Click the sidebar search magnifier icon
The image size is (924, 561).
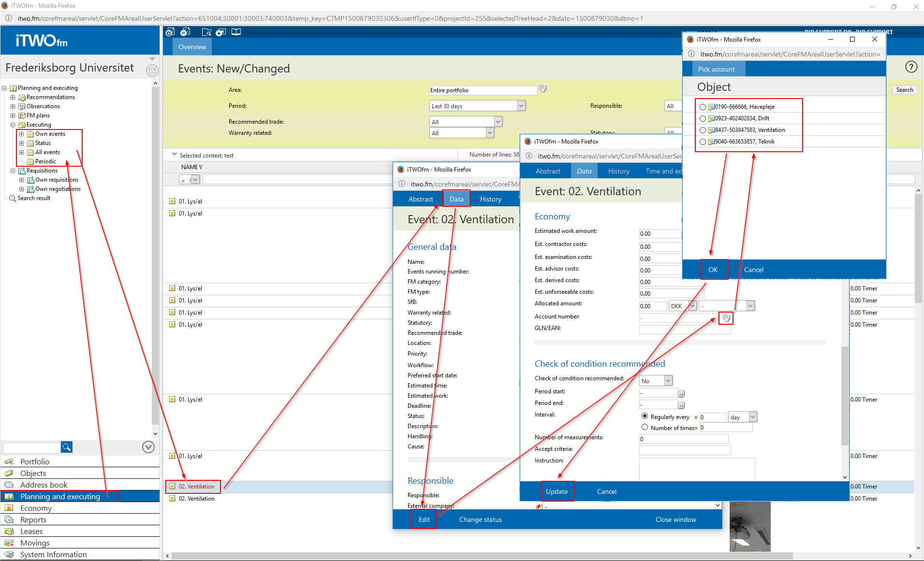point(67,447)
